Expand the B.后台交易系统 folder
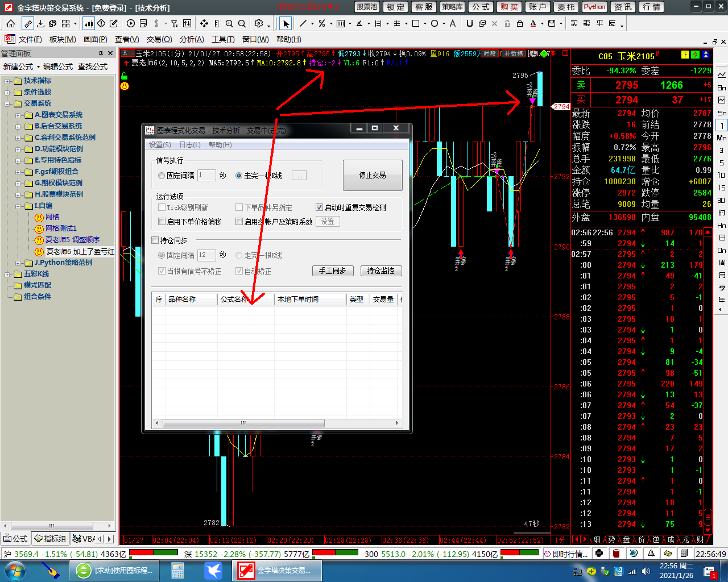 click(18, 126)
